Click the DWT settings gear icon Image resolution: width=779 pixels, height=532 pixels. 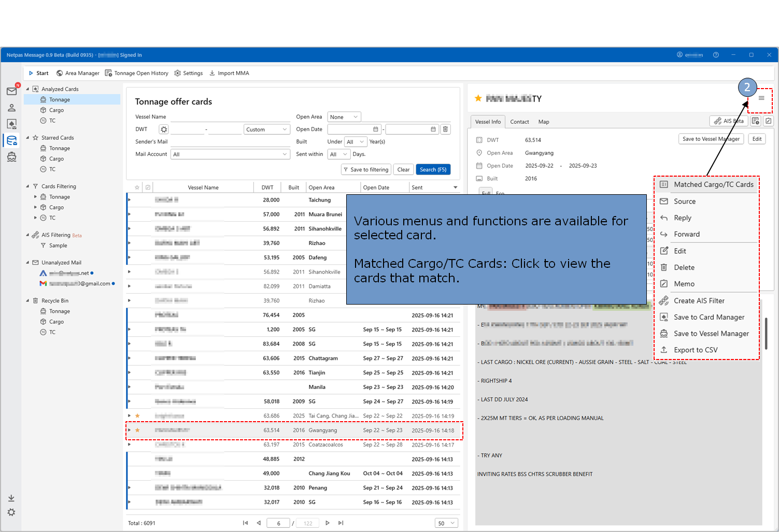164,130
